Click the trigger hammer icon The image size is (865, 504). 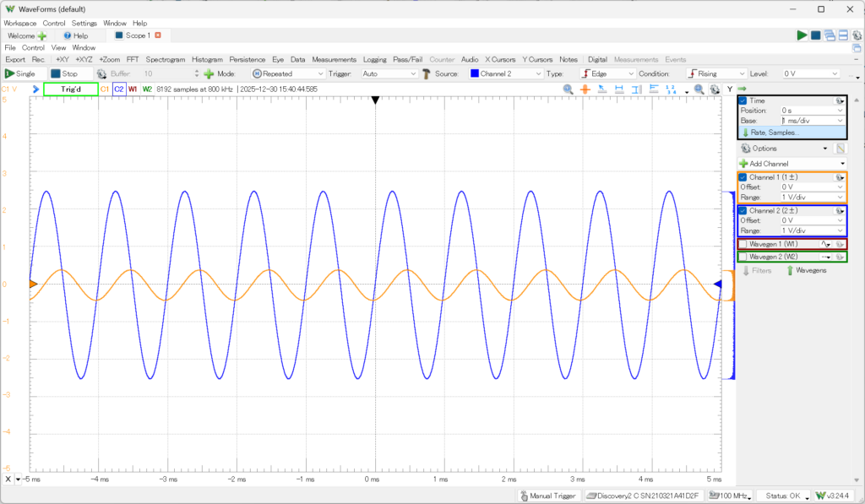coord(427,74)
